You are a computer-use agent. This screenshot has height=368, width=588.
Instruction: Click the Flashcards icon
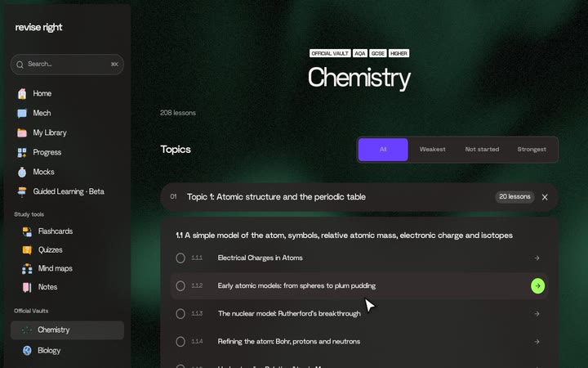27,231
